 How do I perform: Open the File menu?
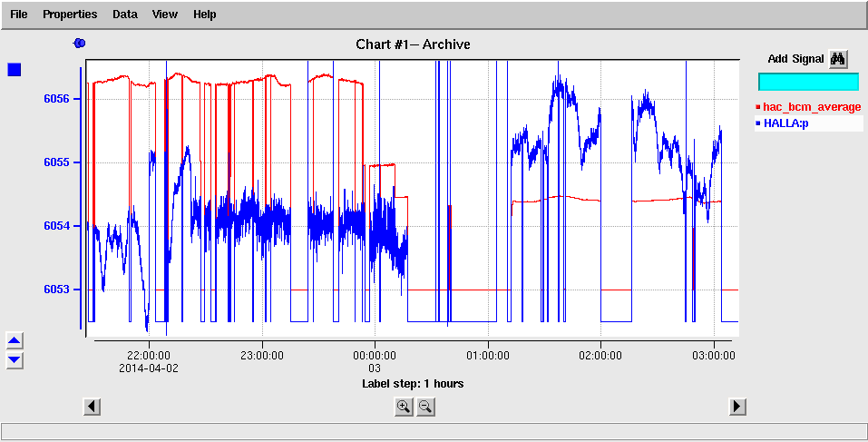[x=18, y=15]
